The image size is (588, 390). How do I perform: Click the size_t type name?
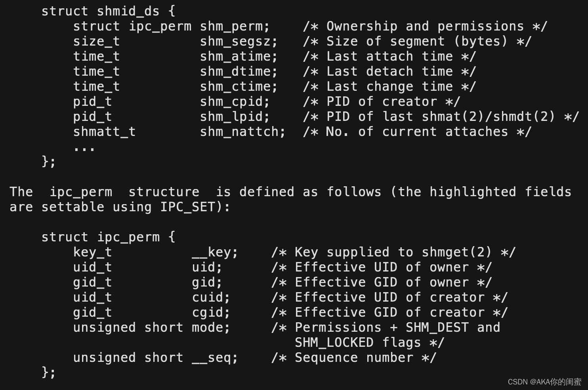tap(96, 42)
